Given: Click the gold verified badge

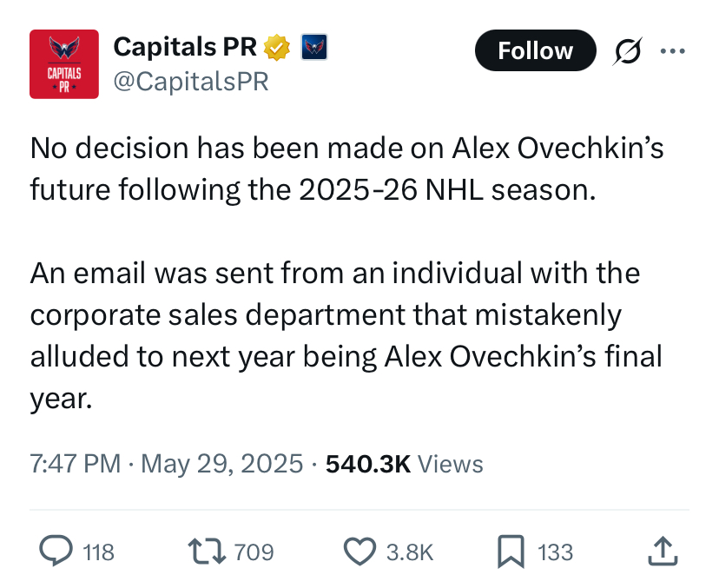Looking at the screenshot, I should [x=276, y=48].
